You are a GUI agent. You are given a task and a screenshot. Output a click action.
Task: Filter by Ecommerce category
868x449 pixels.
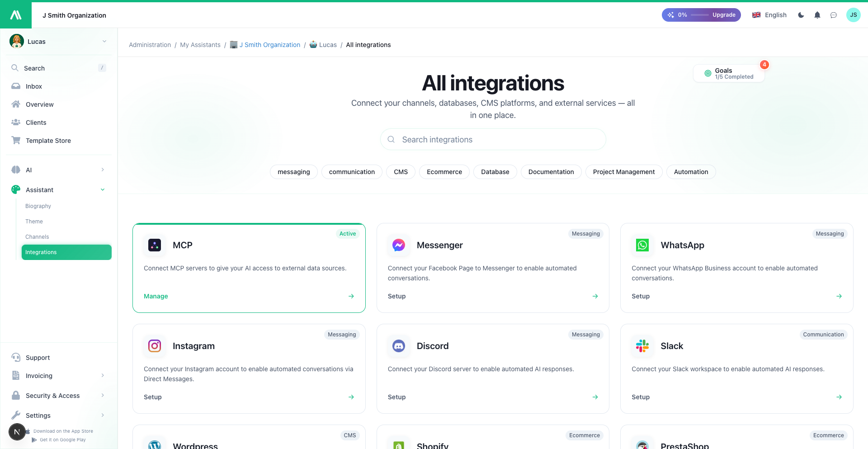pyautogui.click(x=444, y=172)
